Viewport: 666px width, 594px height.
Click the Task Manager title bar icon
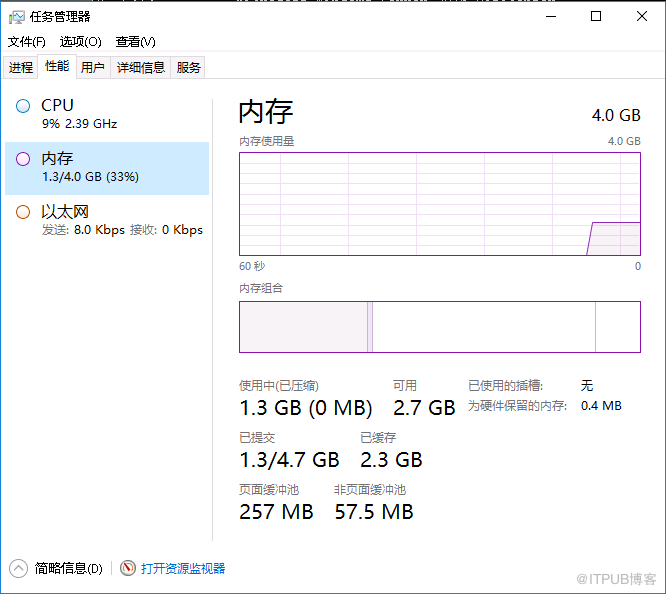[x=17, y=17]
